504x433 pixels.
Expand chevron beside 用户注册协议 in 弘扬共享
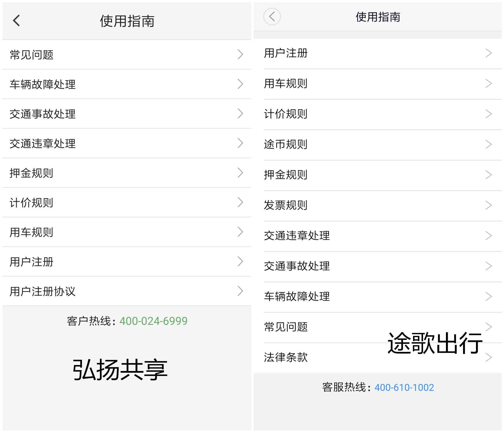click(240, 291)
